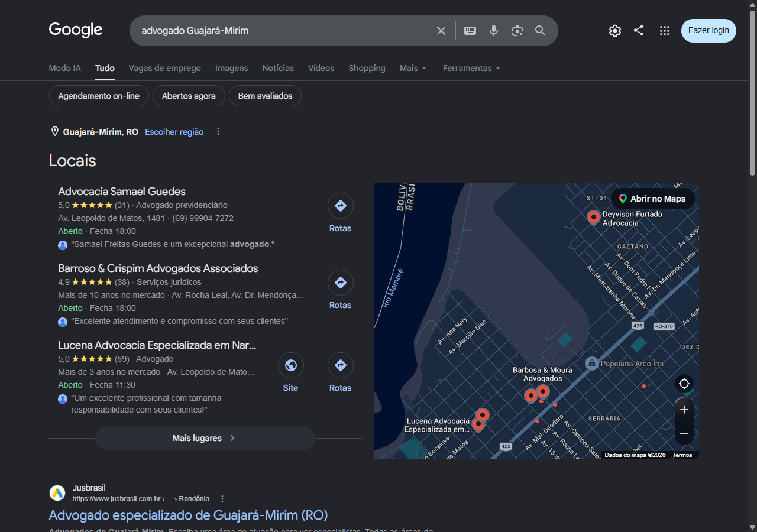Open Lucena Advocacia Especializada listing title
The width and height of the screenshot is (757, 532).
(157, 345)
